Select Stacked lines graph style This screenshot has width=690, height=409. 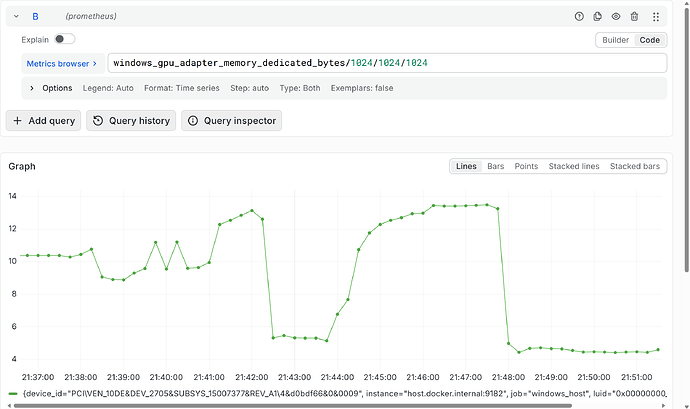pyautogui.click(x=574, y=166)
